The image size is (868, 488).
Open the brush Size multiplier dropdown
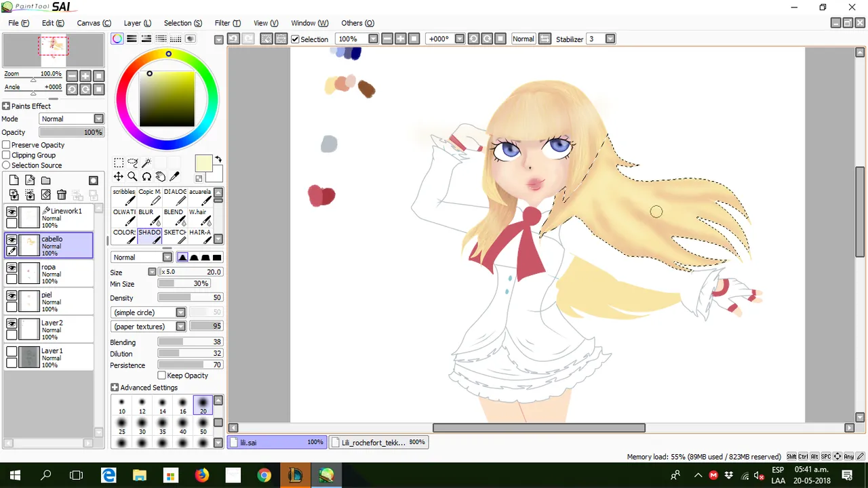tap(152, 272)
